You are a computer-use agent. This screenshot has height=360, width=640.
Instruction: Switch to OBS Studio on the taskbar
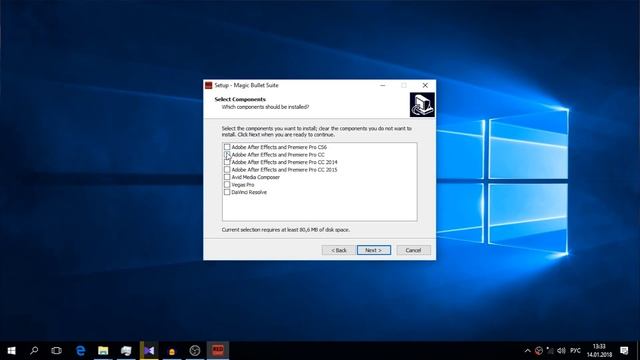195,351
